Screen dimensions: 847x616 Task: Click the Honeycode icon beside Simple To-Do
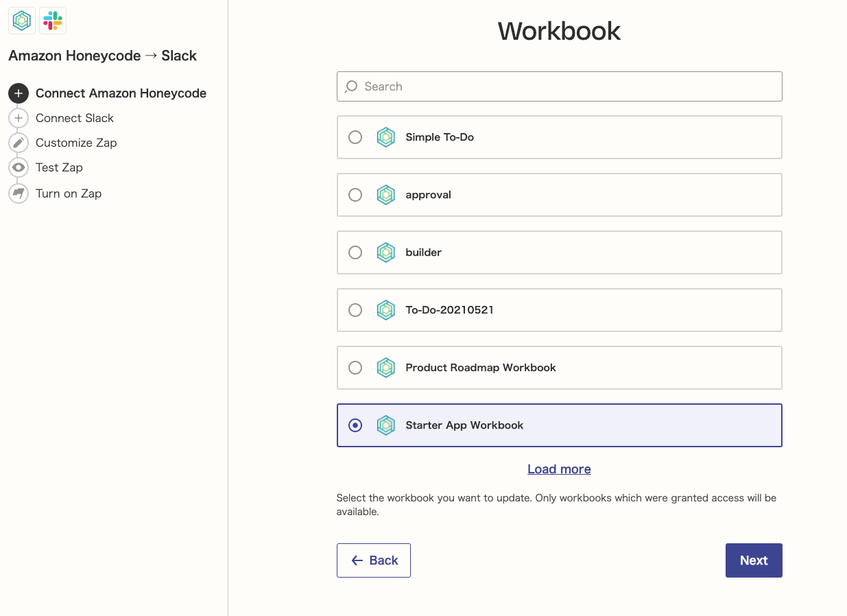[x=386, y=137]
